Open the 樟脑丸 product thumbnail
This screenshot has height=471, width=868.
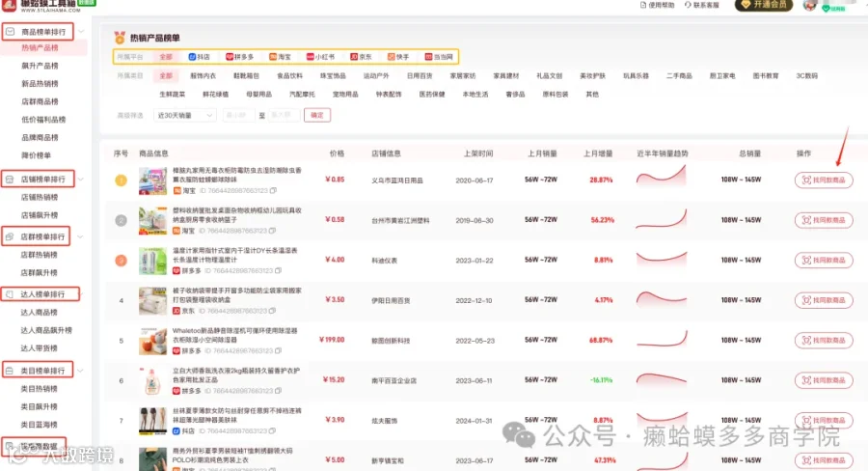click(152, 180)
